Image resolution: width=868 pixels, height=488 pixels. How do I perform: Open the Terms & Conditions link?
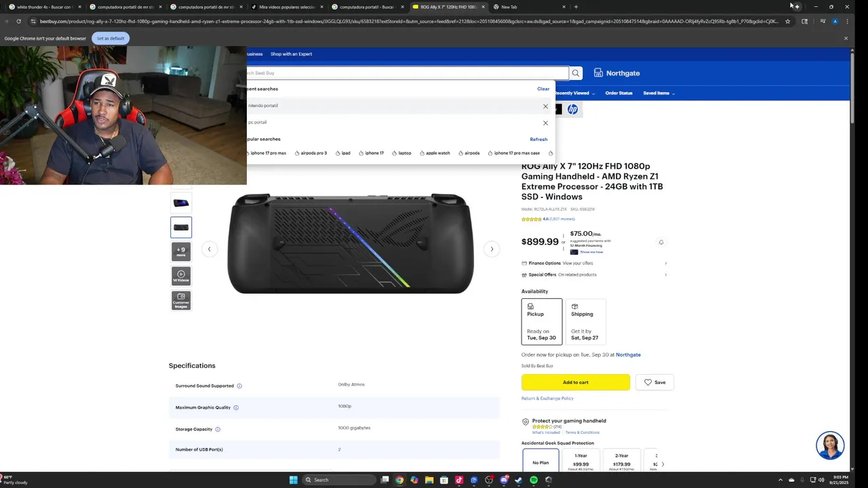583,432
